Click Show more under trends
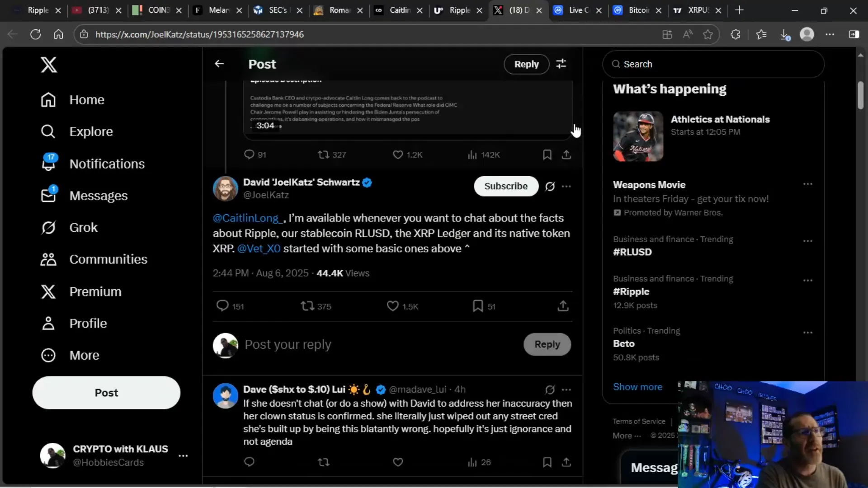The width and height of the screenshot is (868, 488). (637, 387)
